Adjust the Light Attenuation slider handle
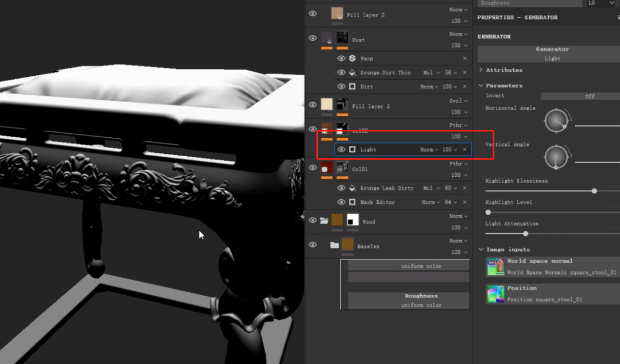This screenshot has width=620, height=364. (x=525, y=234)
